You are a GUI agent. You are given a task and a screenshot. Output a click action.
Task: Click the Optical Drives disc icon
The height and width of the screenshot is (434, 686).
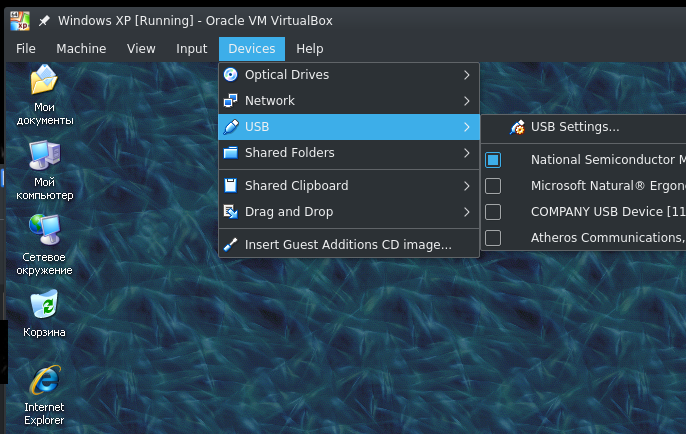click(231, 75)
